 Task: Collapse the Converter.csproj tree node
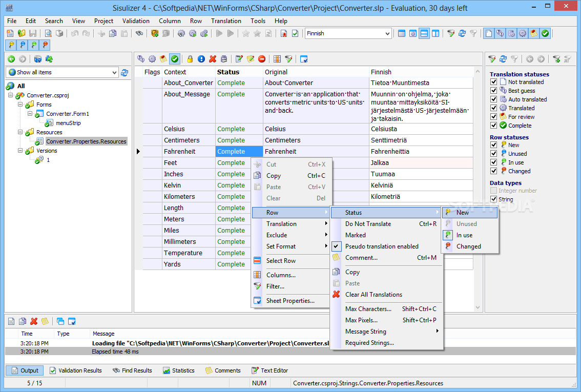(10, 95)
